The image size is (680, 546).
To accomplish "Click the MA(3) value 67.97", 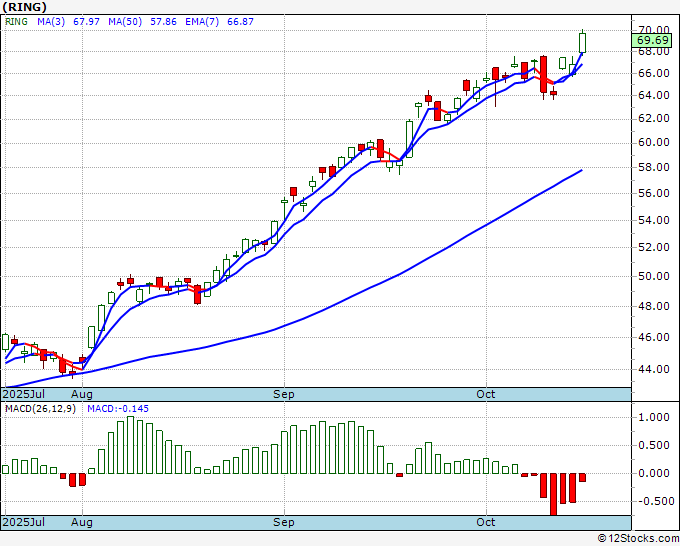I will tap(86, 22).
